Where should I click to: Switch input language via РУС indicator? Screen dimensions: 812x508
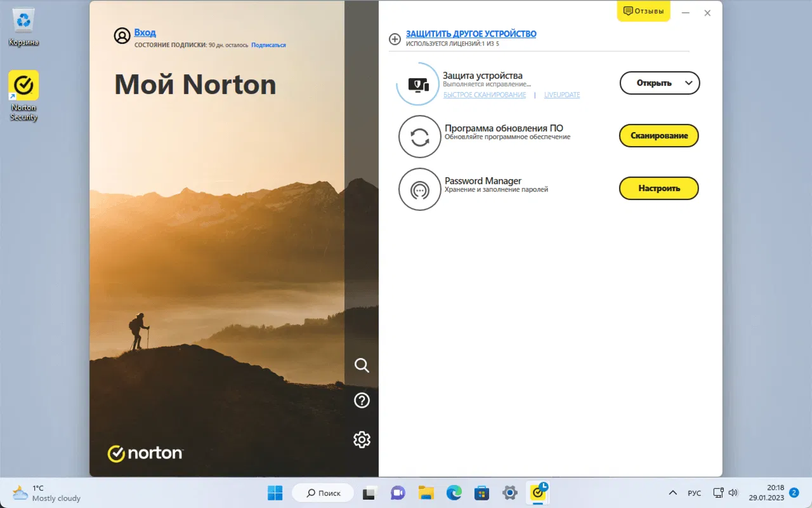coord(694,493)
